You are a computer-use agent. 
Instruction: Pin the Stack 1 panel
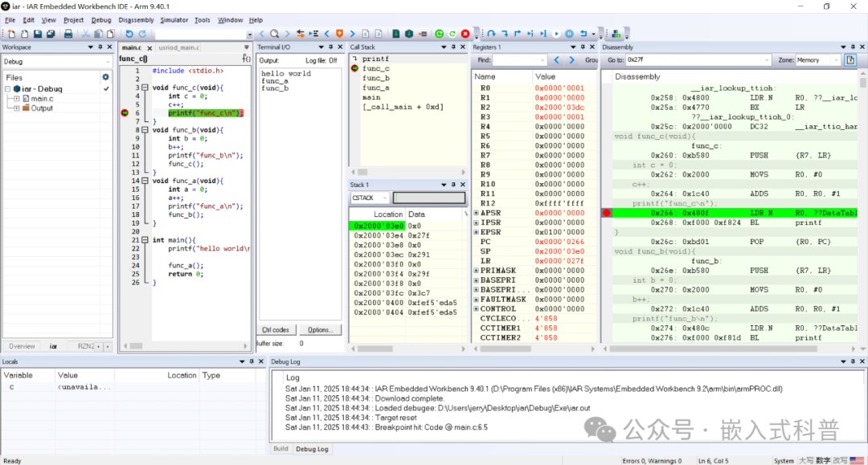452,185
